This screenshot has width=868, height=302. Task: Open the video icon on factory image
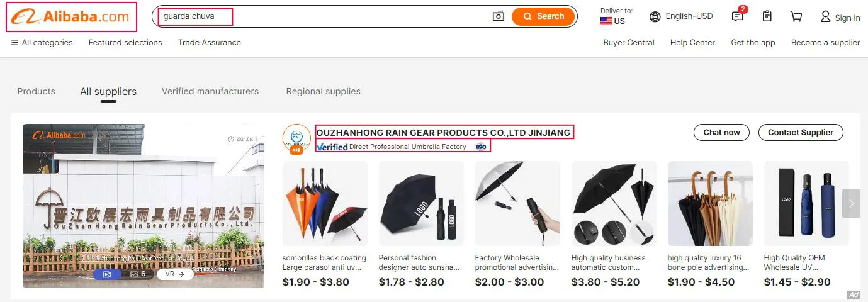(x=107, y=274)
